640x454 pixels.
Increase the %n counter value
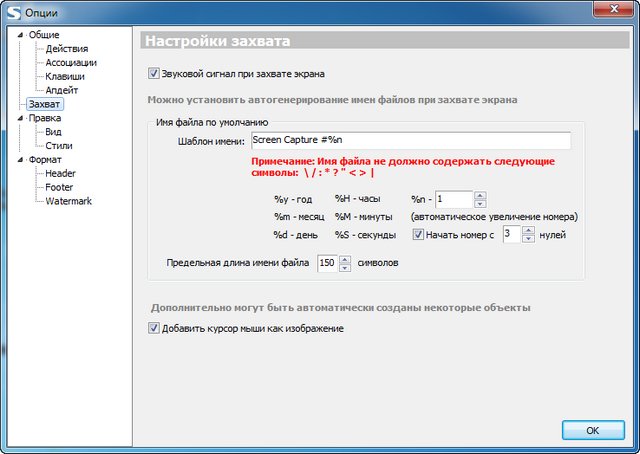click(x=480, y=195)
